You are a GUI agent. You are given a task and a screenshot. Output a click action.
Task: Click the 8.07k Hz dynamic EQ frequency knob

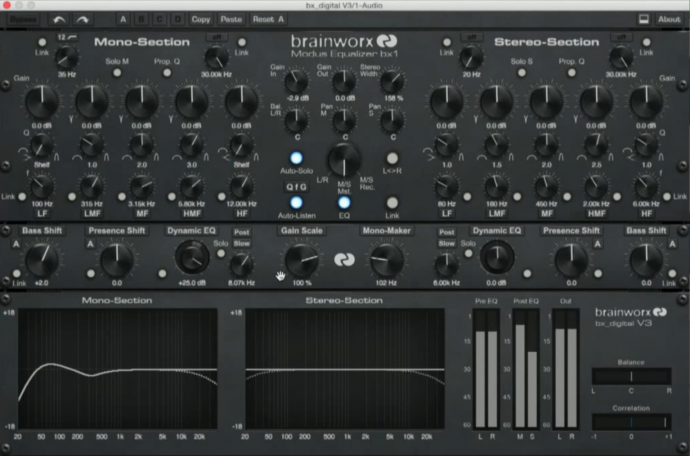(x=242, y=265)
